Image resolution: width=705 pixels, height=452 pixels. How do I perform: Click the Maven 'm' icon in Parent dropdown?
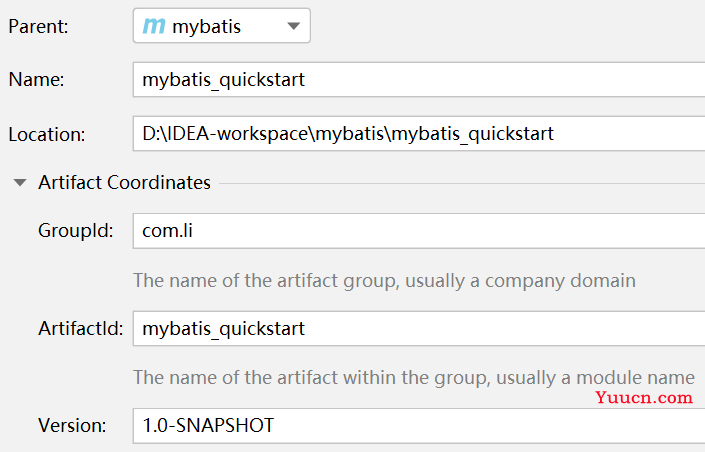tap(154, 26)
